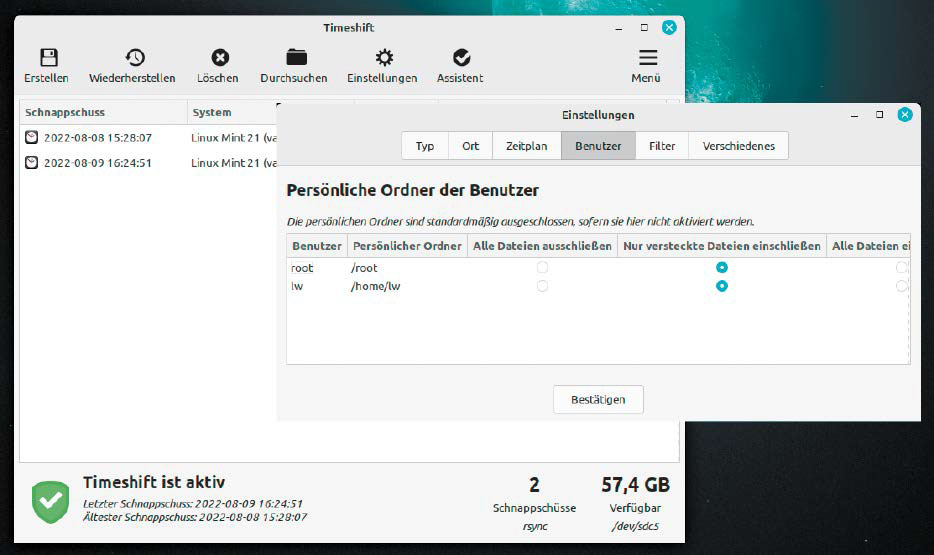Viewport: 934px width, 555px height.
Task: Open Durchsuchen folder icon
Action: pyautogui.click(x=296, y=57)
